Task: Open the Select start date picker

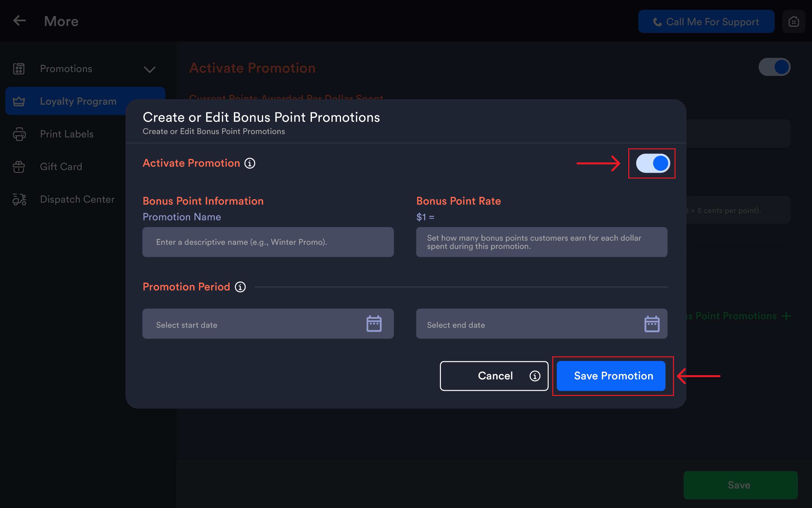Action: [268, 324]
